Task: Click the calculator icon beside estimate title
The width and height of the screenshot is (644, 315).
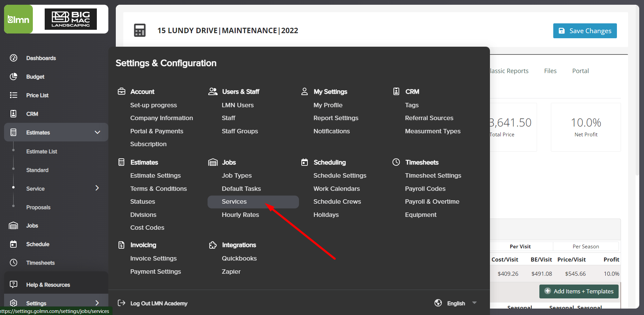Action: (140, 30)
